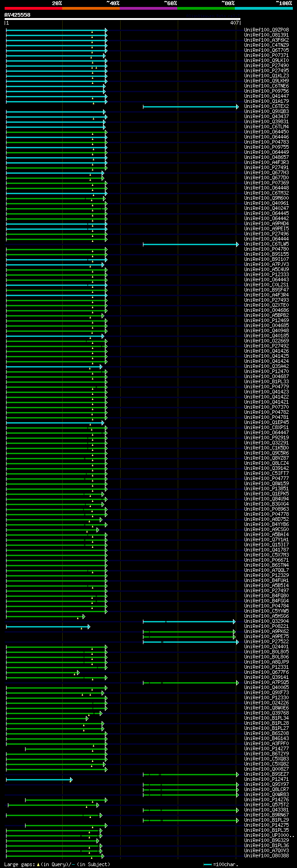The height and width of the screenshot is (868, 297).
Task: Click the orange ~40% identity legend segment
Action: pos(91,8)
